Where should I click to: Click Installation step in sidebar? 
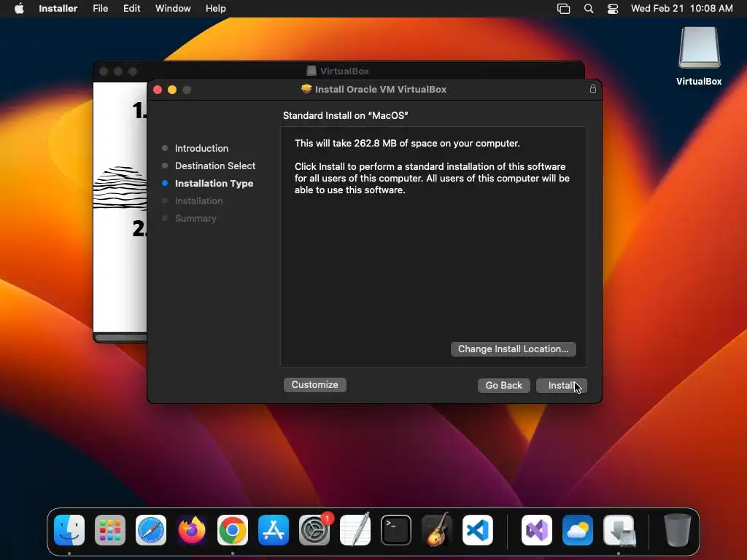click(x=198, y=201)
